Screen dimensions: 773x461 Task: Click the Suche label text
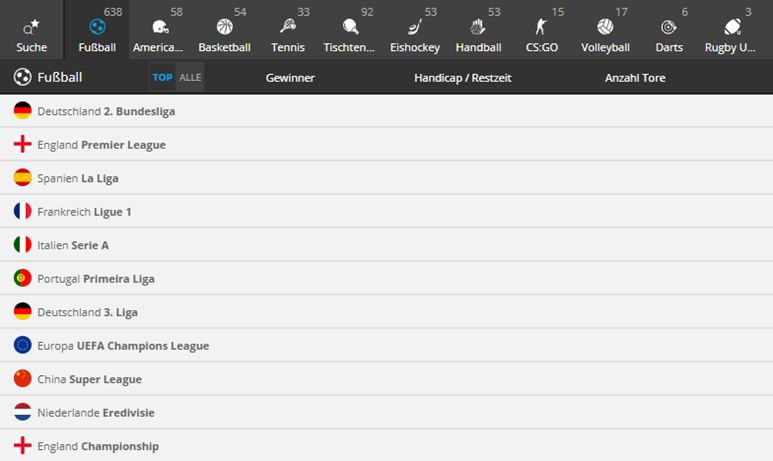[32, 48]
